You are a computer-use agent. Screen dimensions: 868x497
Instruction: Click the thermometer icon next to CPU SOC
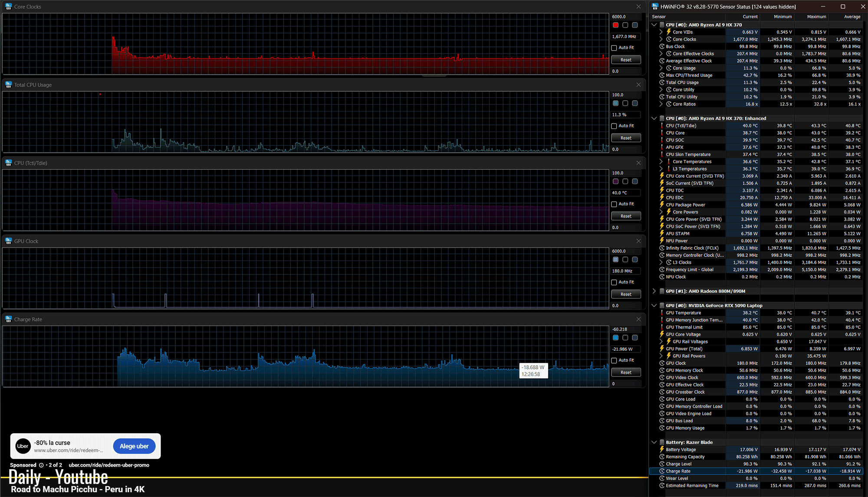662,140
